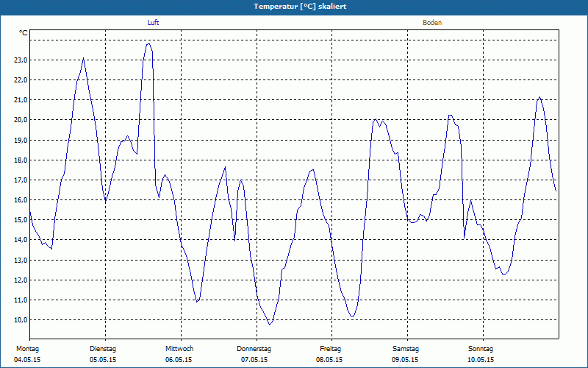Click the 18,0 y-axis value
This screenshot has height=368, width=588.
point(21,160)
